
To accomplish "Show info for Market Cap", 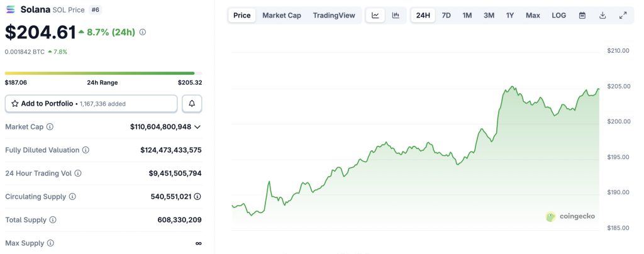I will [50, 127].
